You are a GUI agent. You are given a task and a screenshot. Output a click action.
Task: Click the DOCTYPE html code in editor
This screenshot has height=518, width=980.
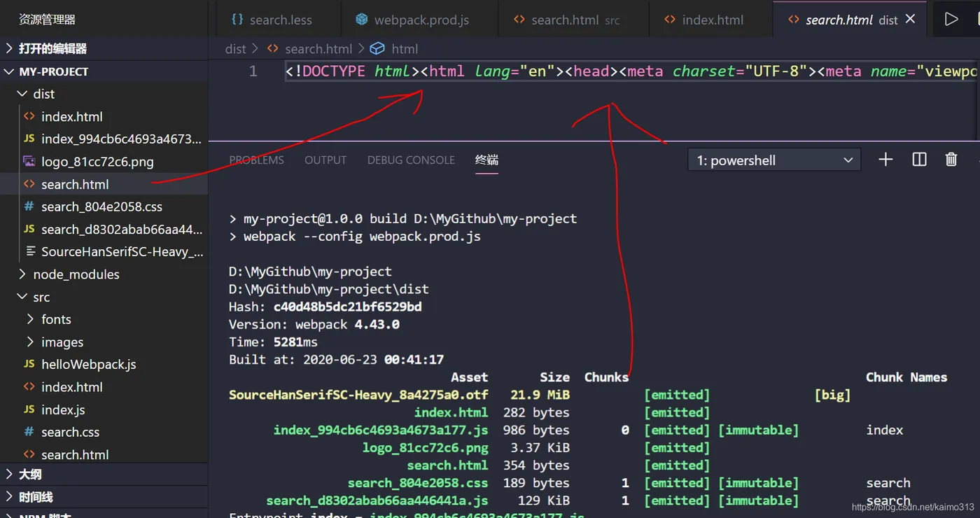(x=352, y=71)
